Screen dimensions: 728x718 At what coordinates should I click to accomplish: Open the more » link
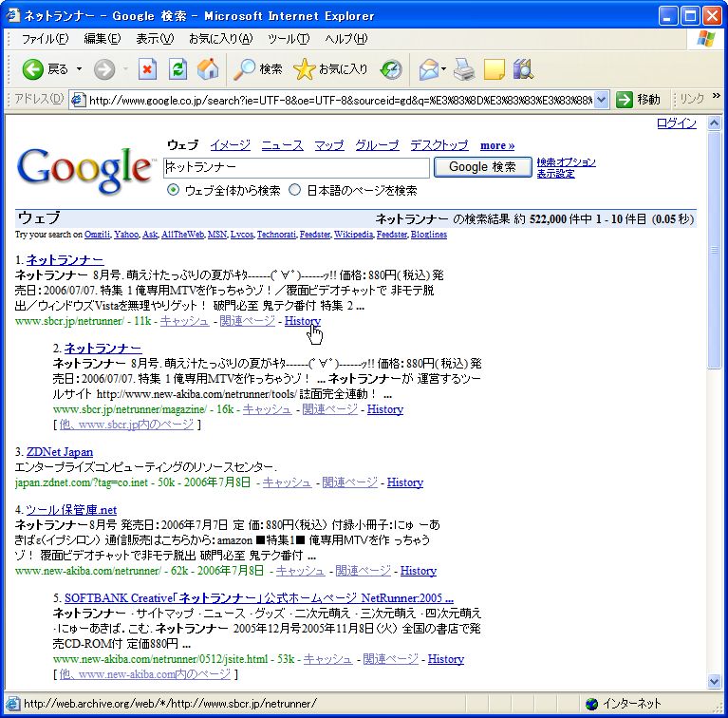pyautogui.click(x=497, y=145)
